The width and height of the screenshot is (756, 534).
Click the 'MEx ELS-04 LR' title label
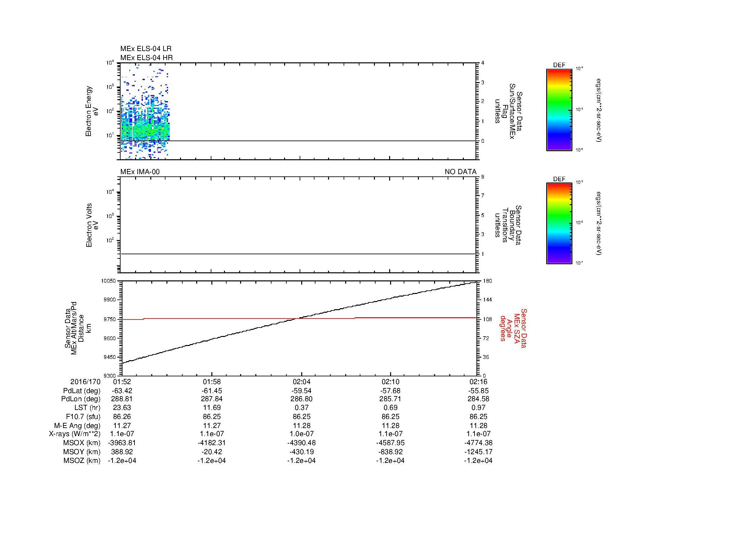(x=145, y=49)
